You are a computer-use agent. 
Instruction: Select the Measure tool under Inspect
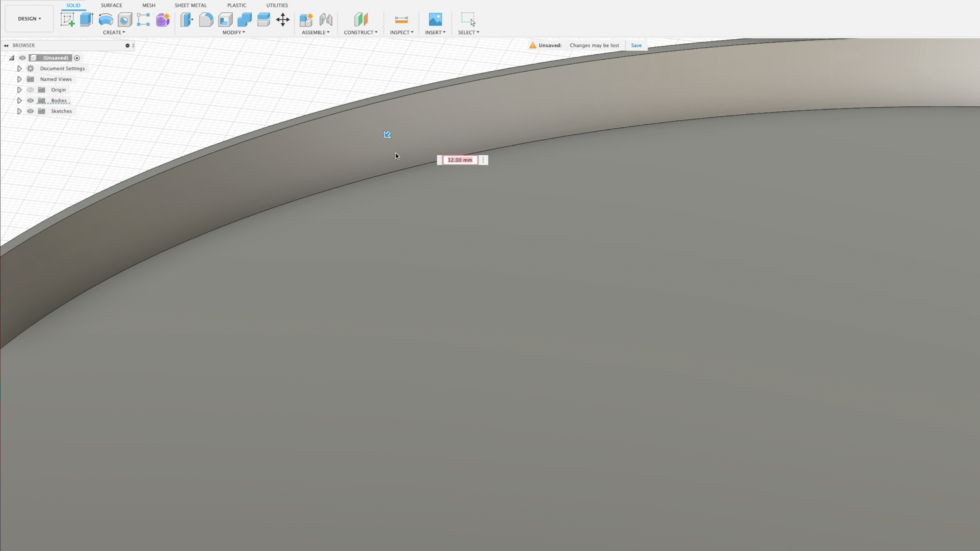(401, 19)
